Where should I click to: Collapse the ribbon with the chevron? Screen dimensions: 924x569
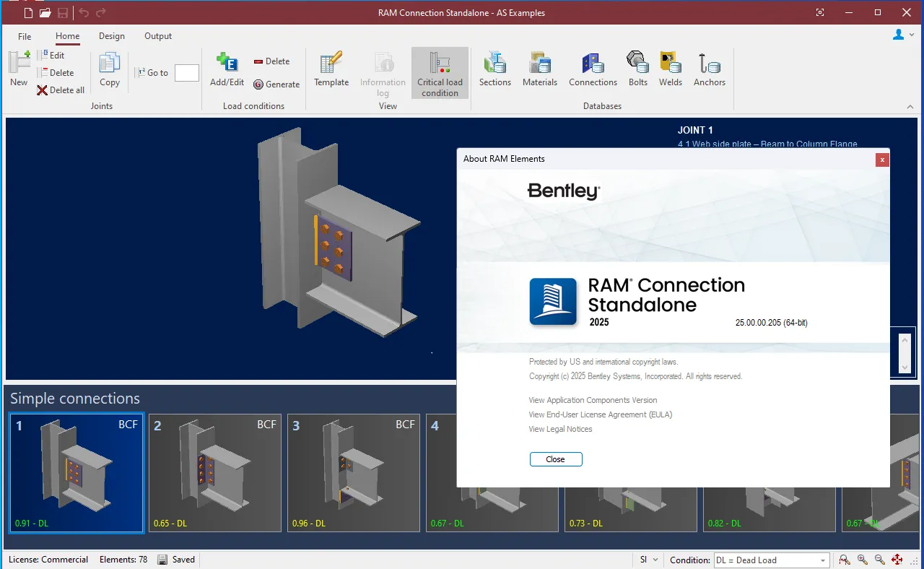click(x=910, y=107)
